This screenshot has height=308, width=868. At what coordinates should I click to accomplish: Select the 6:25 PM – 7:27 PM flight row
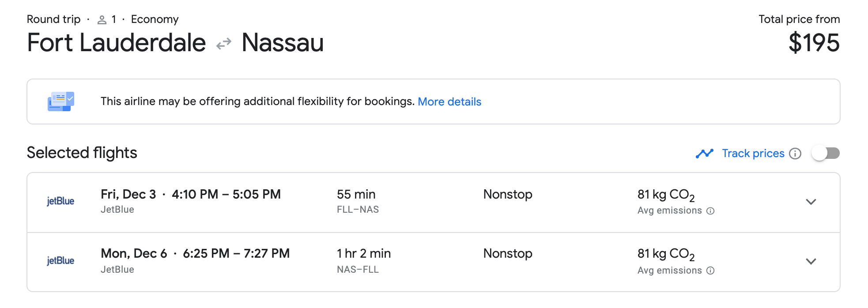[x=236, y=254]
